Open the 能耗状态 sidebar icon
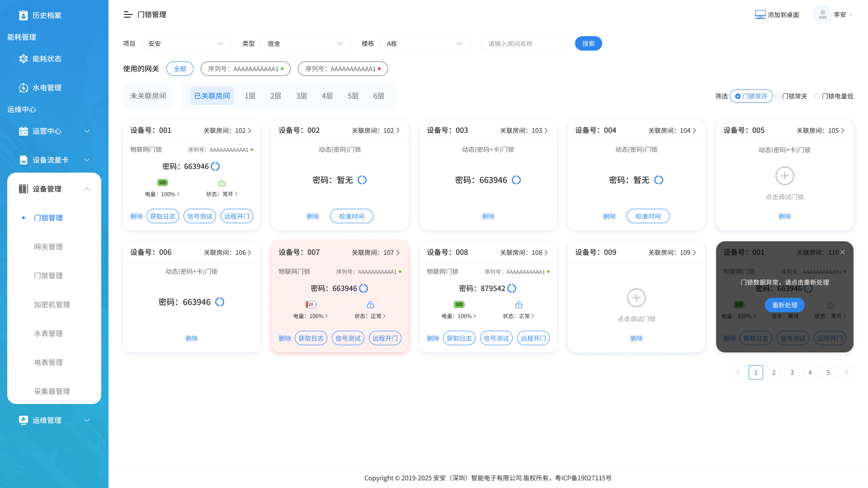This screenshot has height=488, width=868. [24, 59]
